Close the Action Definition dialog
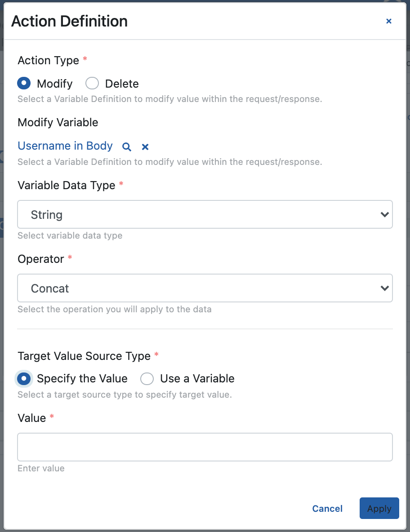The width and height of the screenshot is (410, 532). pyautogui.click(x=389, y=21)
